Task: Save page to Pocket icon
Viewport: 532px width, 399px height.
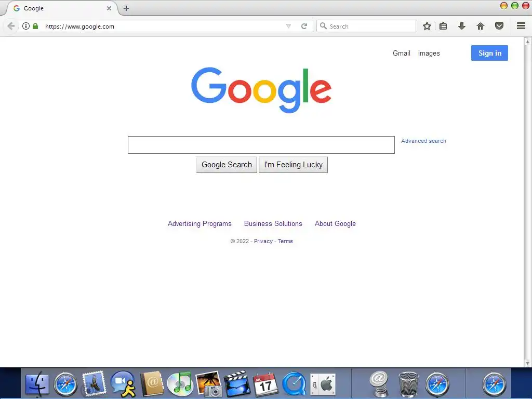Action: tap(499, 26)
